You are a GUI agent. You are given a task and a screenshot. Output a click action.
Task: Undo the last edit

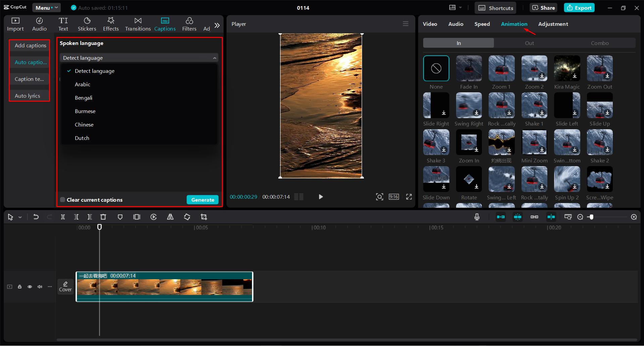[36, 217]
